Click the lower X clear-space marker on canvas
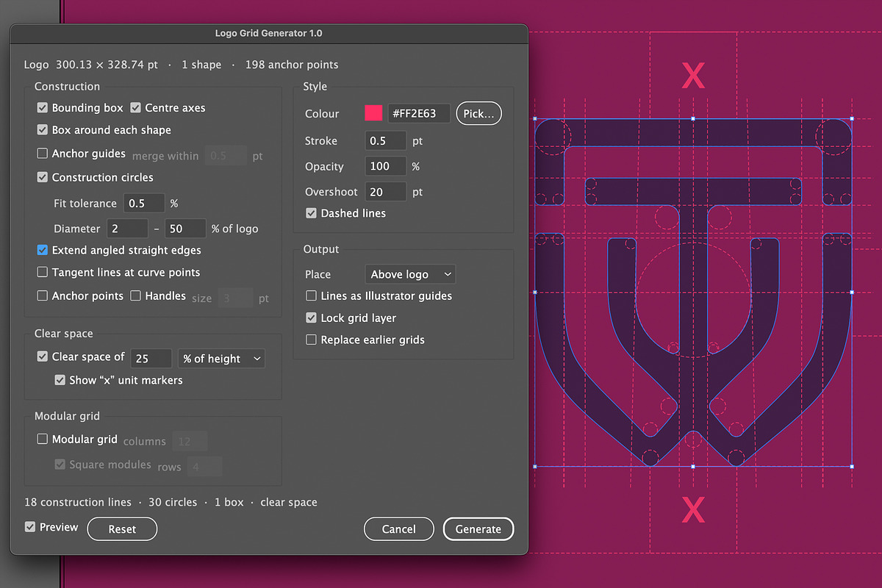Screen dimensions: 882x588 [x=693, y=509]
